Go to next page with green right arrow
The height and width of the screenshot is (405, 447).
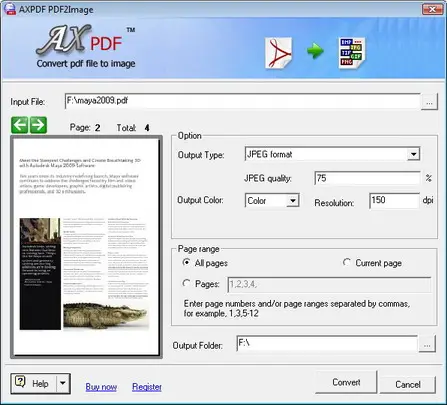click(x=38, y=125)
